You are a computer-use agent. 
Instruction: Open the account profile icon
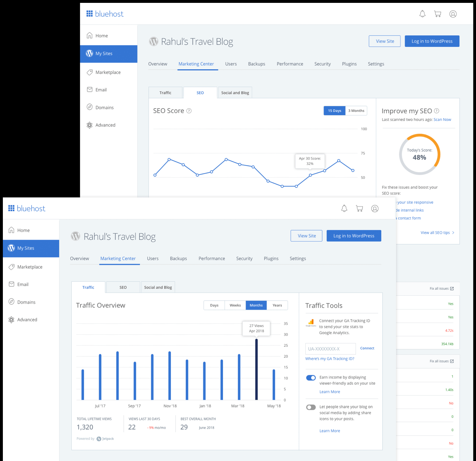[375, 208]
